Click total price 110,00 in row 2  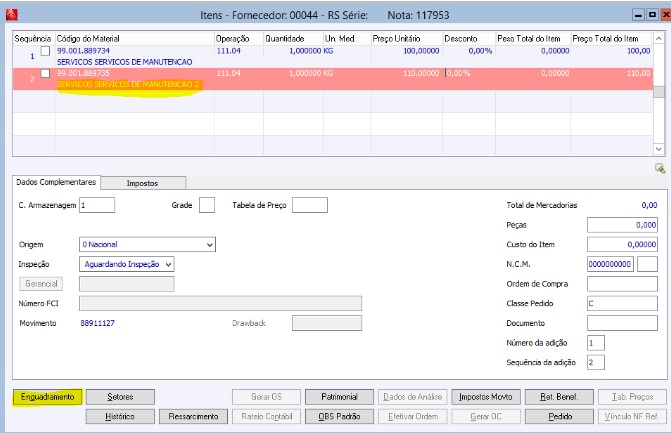click(638, 73)
